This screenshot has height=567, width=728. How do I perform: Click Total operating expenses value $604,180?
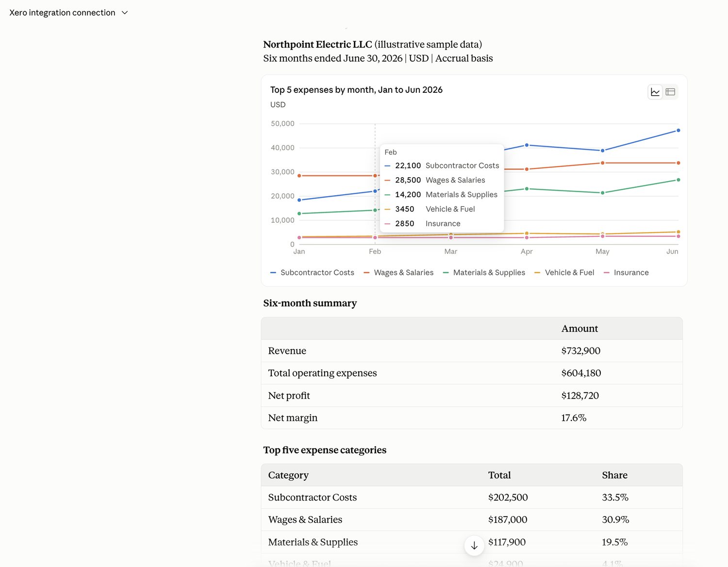[581, 373]
